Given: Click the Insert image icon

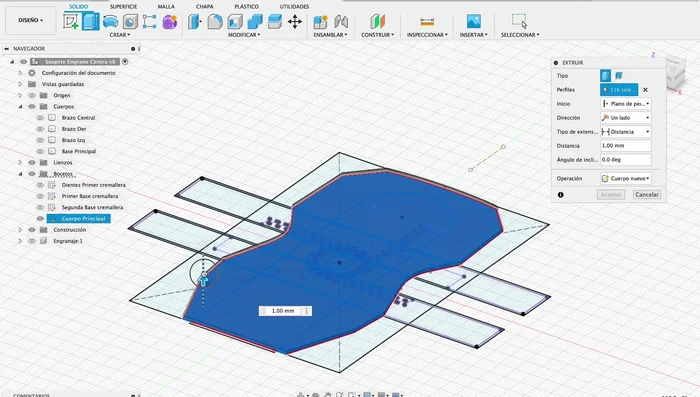Looking at the screenshot, I should (x=474, y=21).
